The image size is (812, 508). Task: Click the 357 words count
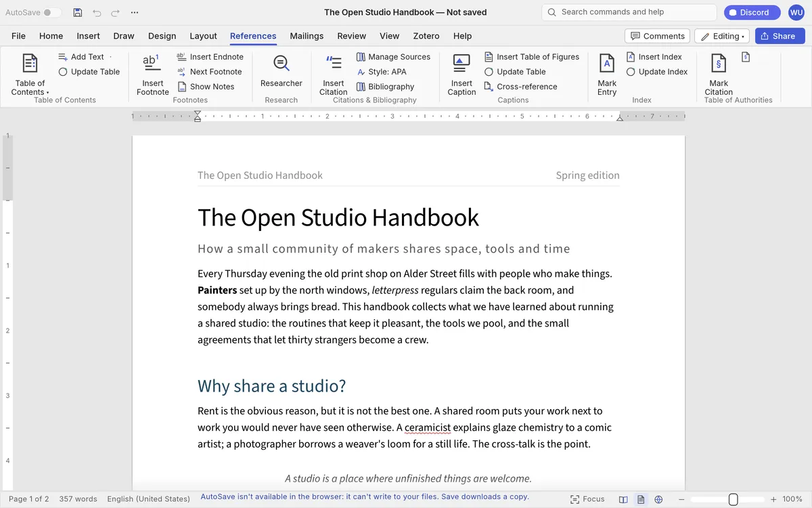[x=78, y=499]
